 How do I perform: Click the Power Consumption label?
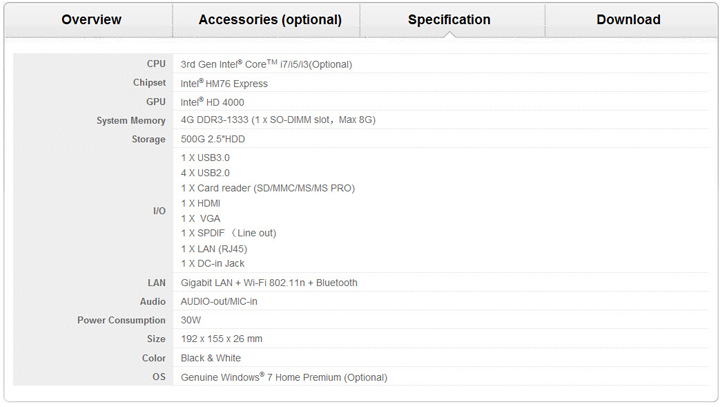pyautogui.click(x=122, y=320)
